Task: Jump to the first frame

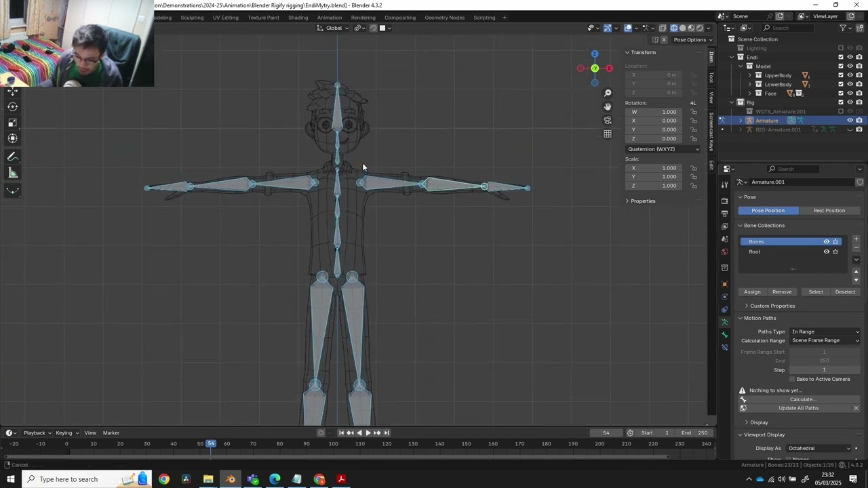Action: 341,433
